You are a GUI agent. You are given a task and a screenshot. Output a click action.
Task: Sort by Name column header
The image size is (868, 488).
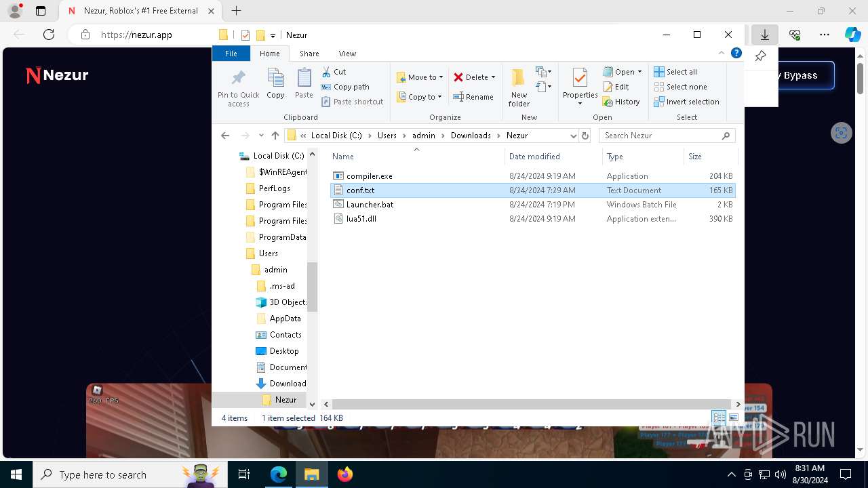[416, 157]
